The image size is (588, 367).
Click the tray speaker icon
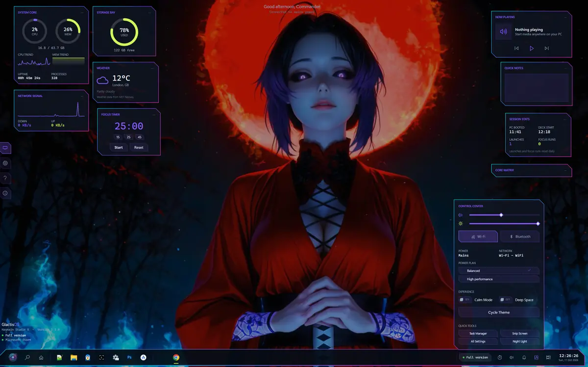[x=512, y=357]
